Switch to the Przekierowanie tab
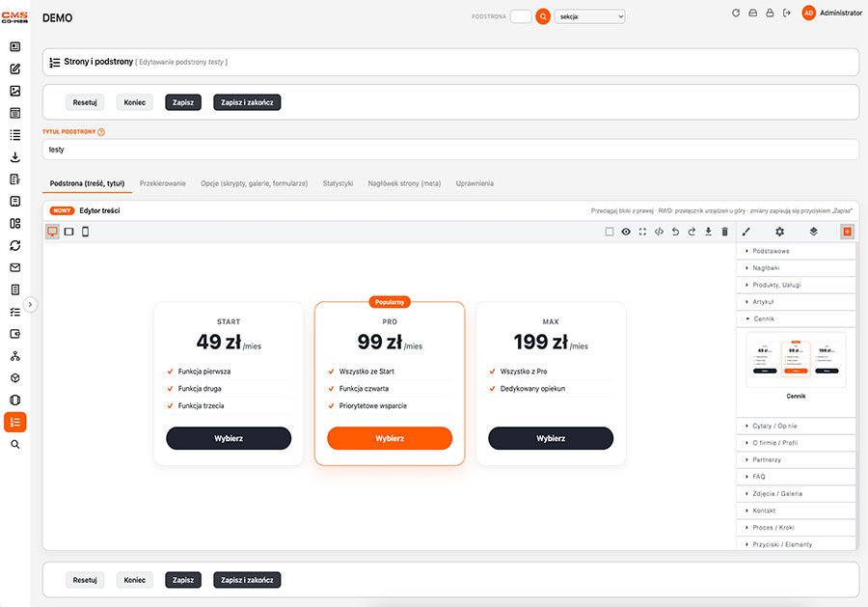Image resolution: width=868 pixels, height=607 pixels. tap(163, 183)
